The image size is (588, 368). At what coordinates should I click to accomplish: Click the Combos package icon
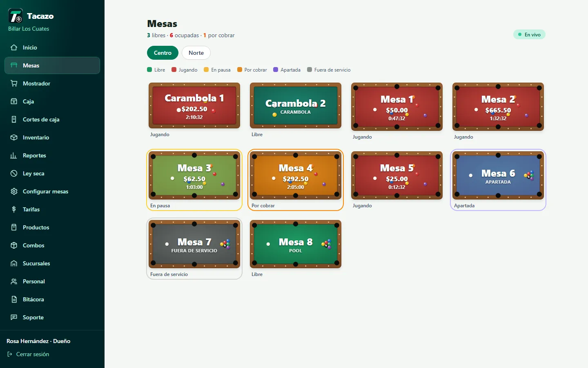click(x=14, y=245)
